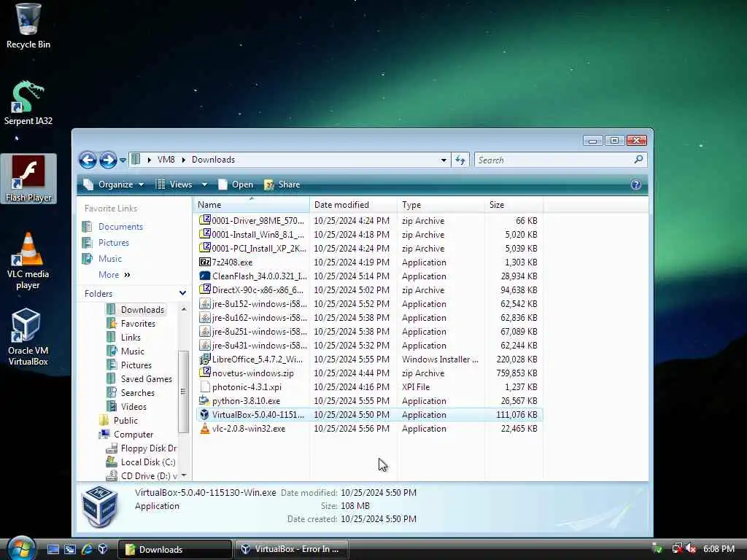Select the LibreOffice_5.4.7.2 installer icon
The width and height of the screenshot is (747, 560).
click(205, 359)
